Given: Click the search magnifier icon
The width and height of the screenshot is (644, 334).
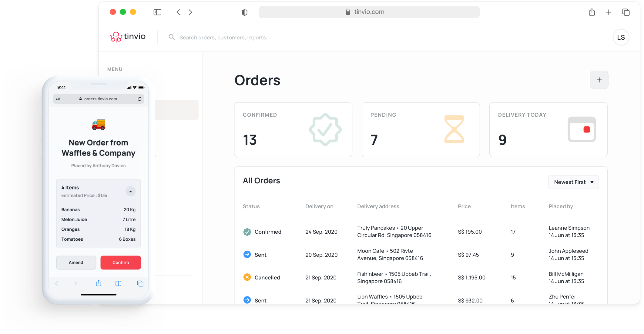Looking at the screenshot, I should coord(172,37).
